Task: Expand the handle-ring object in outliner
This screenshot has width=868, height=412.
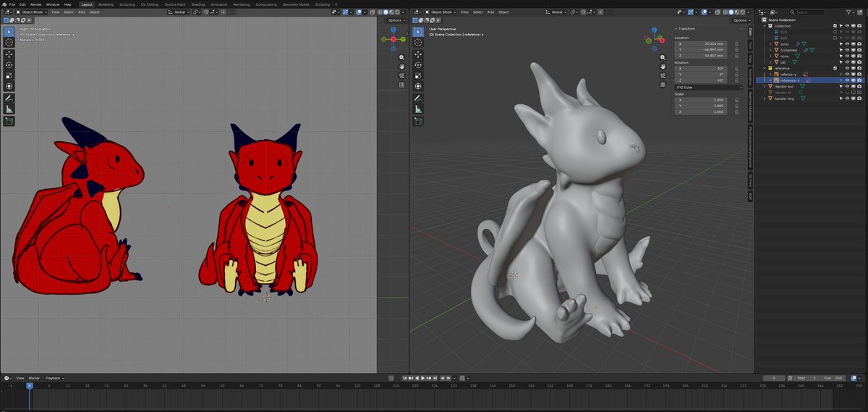Action: pos(765,98)
